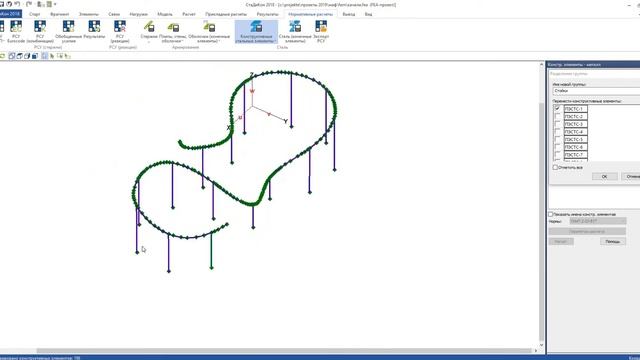Click the ПЭСТС-1 list item label
The height and width of the screenshot is (360, 640).
coord(576,109)
